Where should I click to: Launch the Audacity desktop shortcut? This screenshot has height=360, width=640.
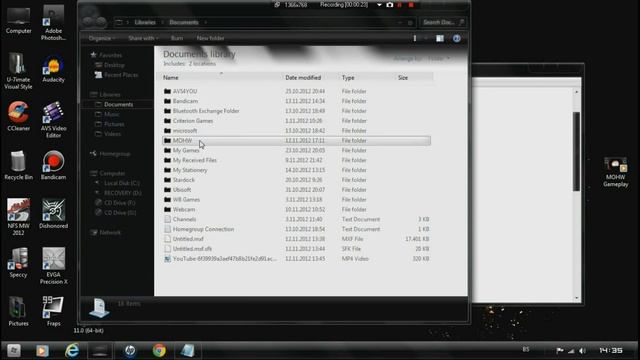coord(53,69)
